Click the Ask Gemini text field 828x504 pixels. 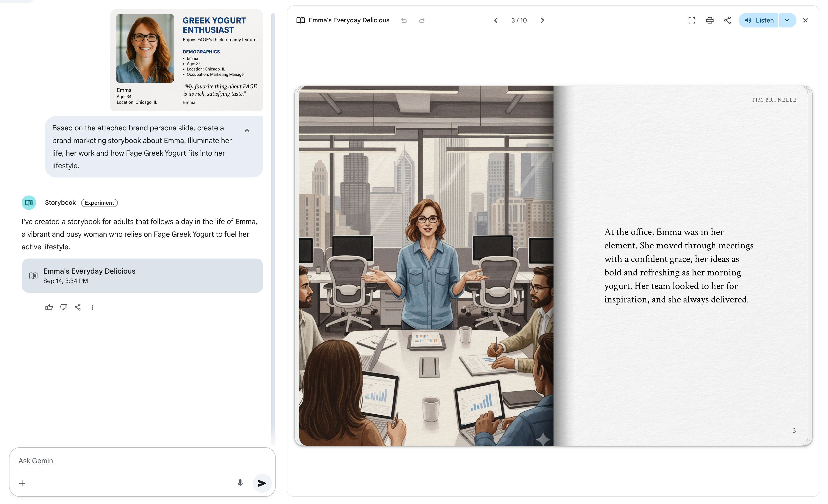point(134,461)
